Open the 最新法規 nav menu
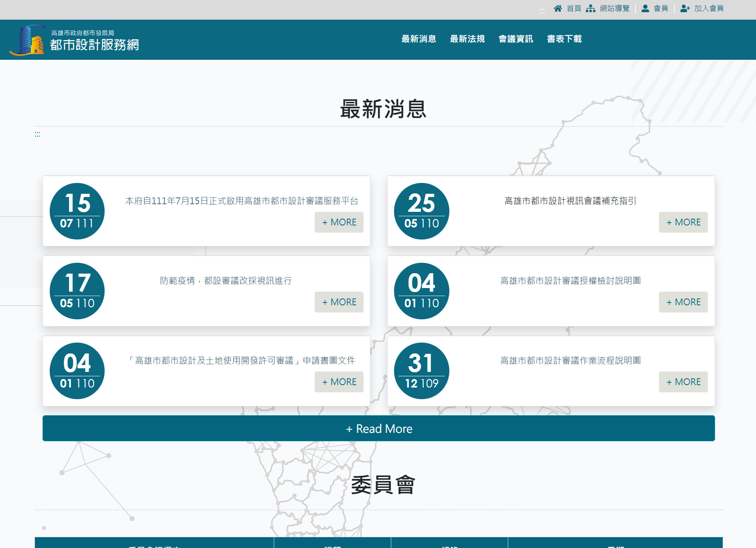Viewport: 756px width, 548px height. click(467, 39)
